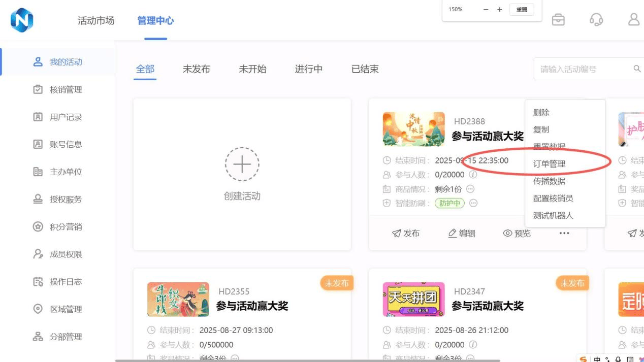Open customer service headset icon
The image size is (644, 362).
[596, 20]
